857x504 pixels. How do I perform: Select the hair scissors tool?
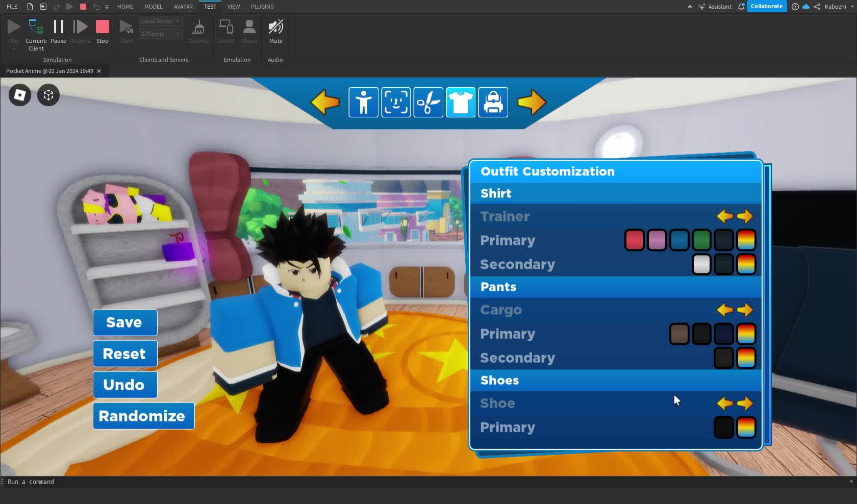[428, 102]
